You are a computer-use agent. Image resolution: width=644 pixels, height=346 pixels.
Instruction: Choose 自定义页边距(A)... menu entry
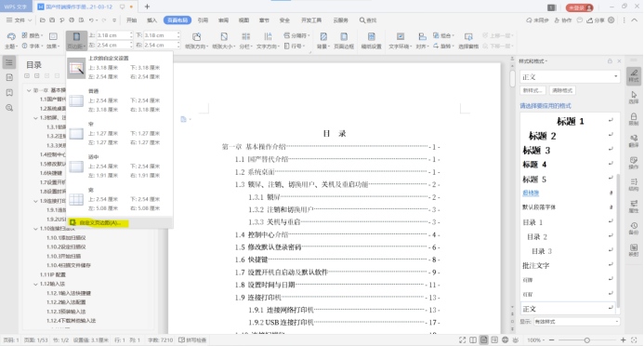click(x=119, y=222)
